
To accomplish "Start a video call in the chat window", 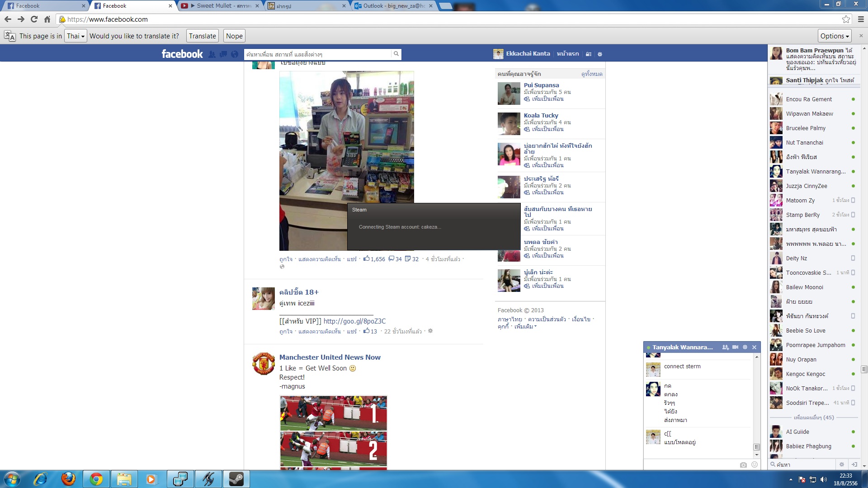I will 736,347.
